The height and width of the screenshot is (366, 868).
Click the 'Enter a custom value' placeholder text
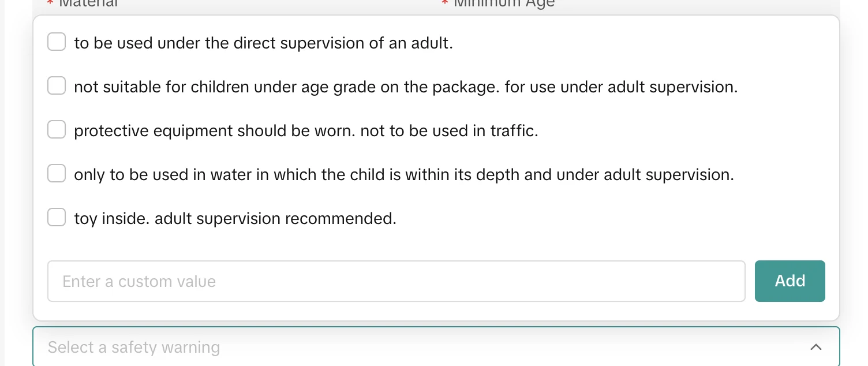(139, 282)
